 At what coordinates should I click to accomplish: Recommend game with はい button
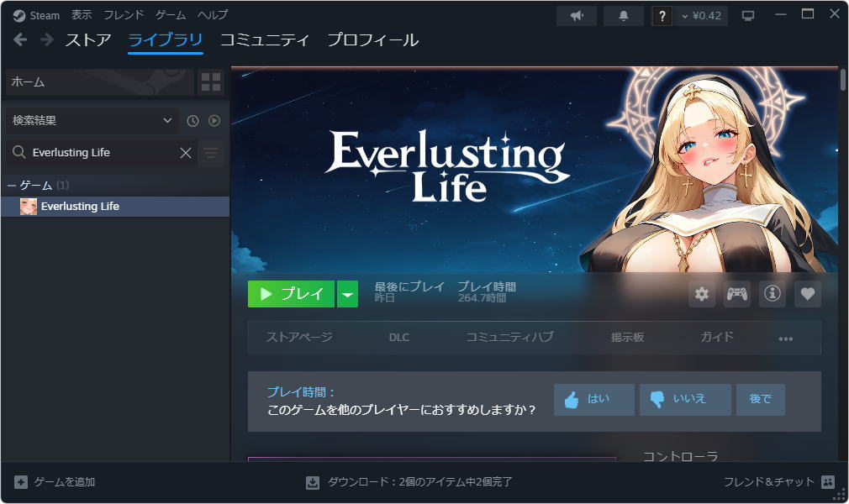(x=594, y=400)
